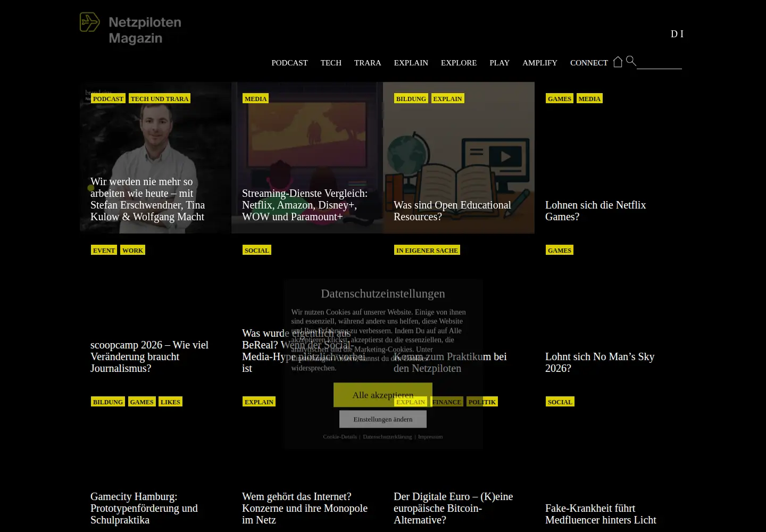Open Wem gehört das Internet article
Image resolution: width=766 pixels, height=532 pixels.
click(305, 508)
